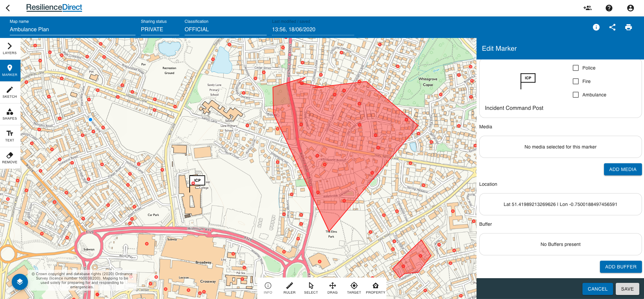Viewport: 644px width, 299px height.
Task: Open the user account profile icon
Action: coord(631,8)
